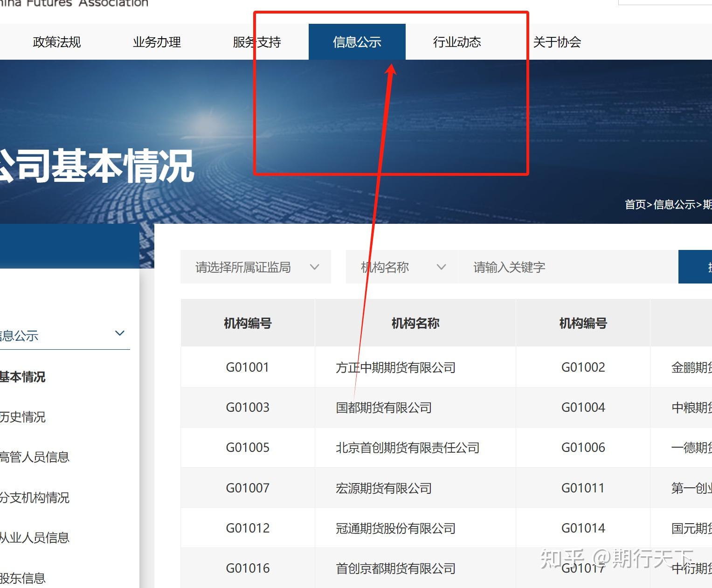Collapse the 信息公示 sidebar chevron
This screenshot has height=588, width=712.
(x=120, y=333)
